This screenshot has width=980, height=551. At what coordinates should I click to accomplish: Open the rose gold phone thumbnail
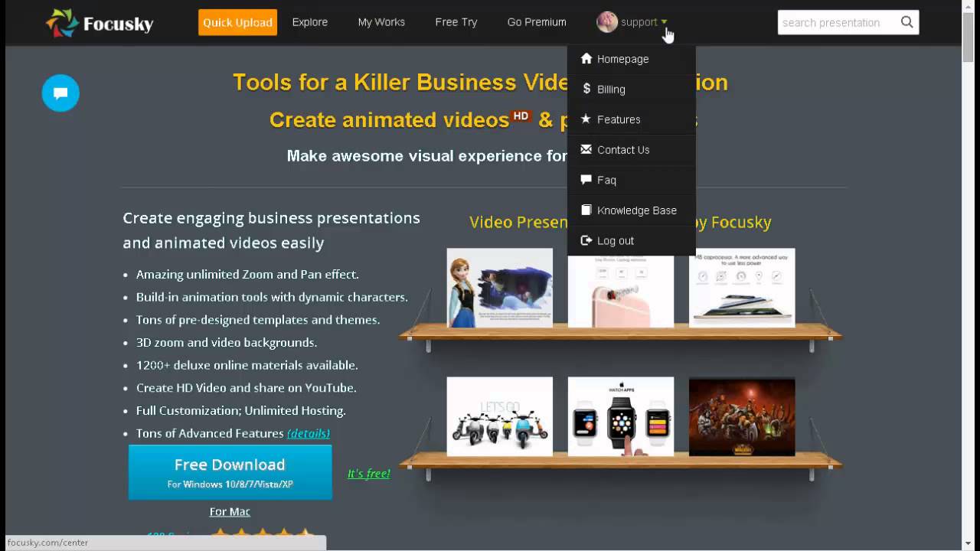[x=621, y=292]
